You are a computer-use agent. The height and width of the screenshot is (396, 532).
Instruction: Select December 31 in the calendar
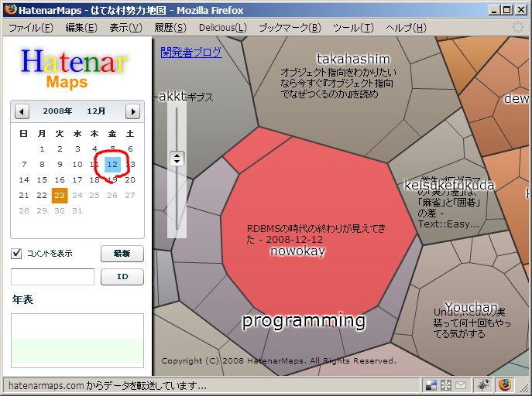click(x=77, y=211)
